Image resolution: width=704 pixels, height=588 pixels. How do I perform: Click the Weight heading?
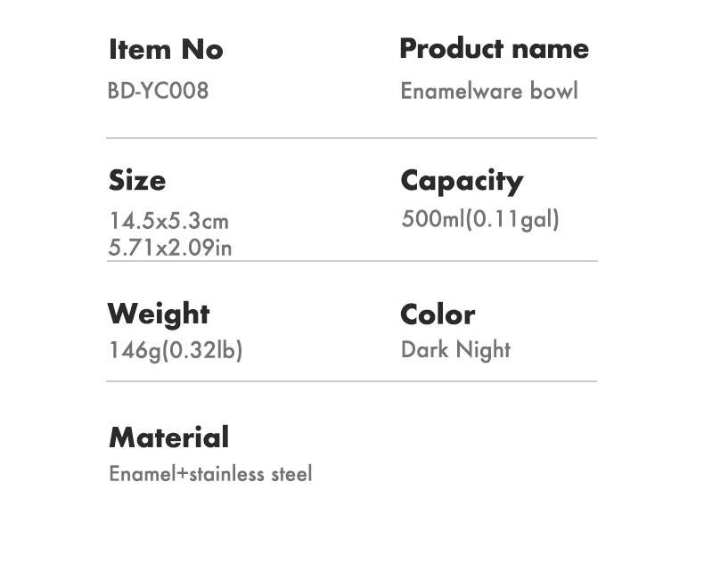159,314
